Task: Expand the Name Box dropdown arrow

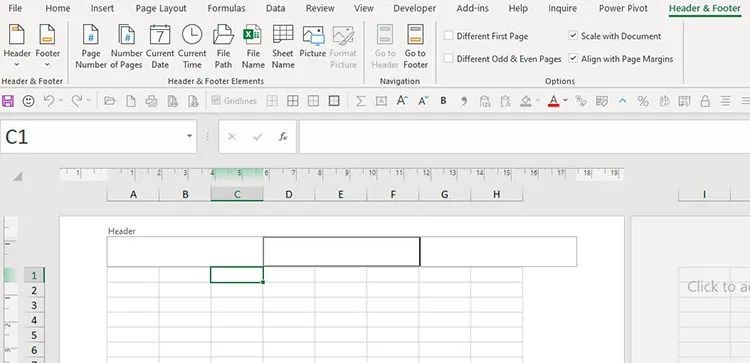Action: click(x=189, y=137)
